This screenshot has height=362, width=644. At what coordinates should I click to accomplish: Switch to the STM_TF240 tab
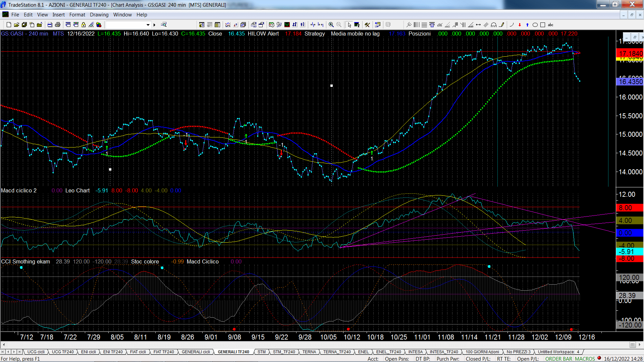coord(284,352)
